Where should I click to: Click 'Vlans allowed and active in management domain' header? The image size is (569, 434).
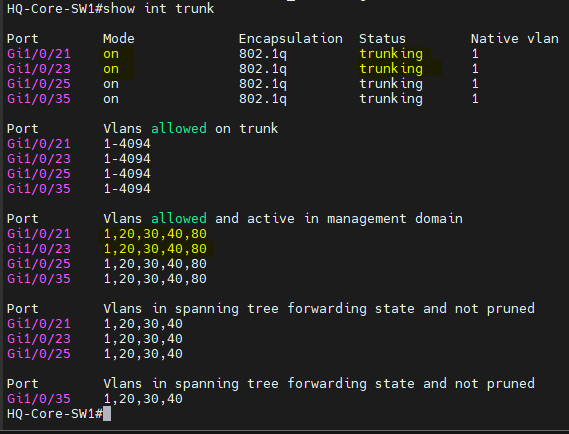[x=283, y=218]
